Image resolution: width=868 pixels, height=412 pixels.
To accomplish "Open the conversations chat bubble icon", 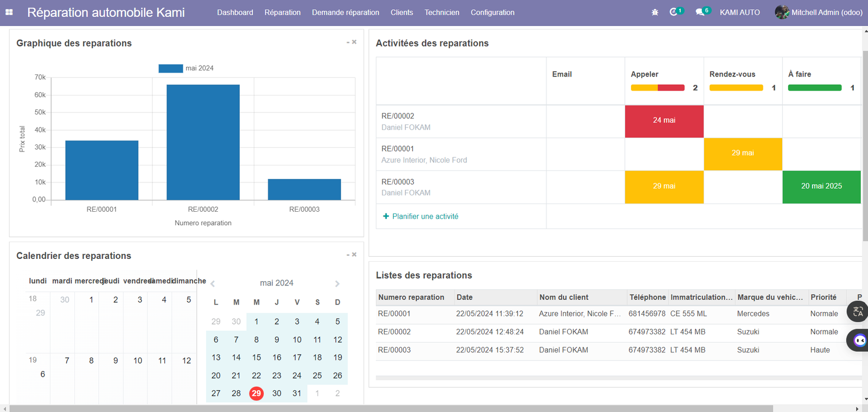I will [x=700, y=12].
